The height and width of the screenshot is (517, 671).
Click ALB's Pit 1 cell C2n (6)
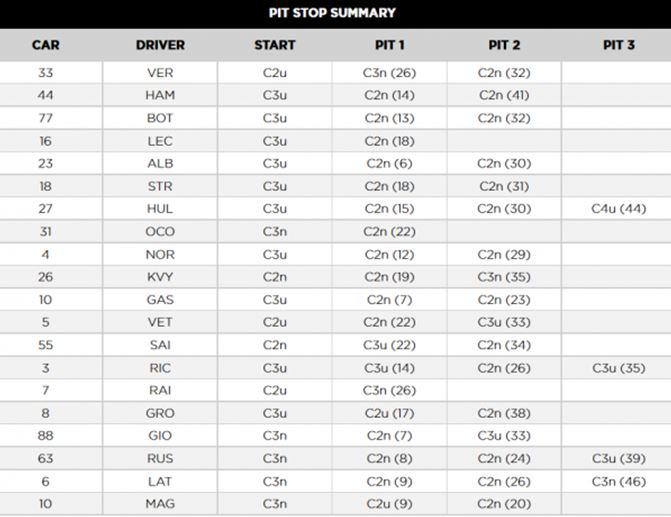(x=389, y=163)
